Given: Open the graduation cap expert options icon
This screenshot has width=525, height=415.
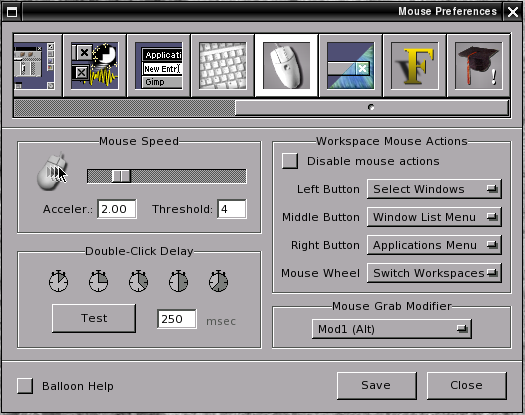Looking at the screenshot, I should 478,66.
